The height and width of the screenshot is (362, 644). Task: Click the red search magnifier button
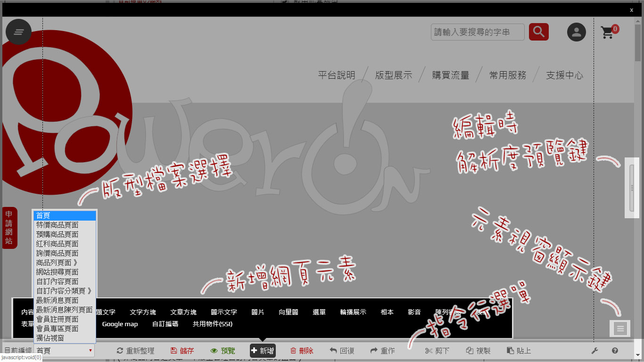(x=539, y=32)
